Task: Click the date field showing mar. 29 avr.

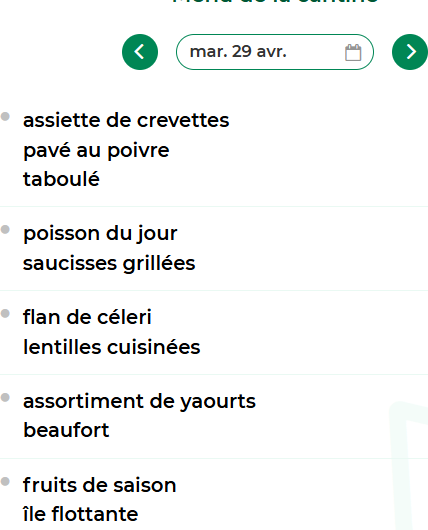Action: [275, 52]
